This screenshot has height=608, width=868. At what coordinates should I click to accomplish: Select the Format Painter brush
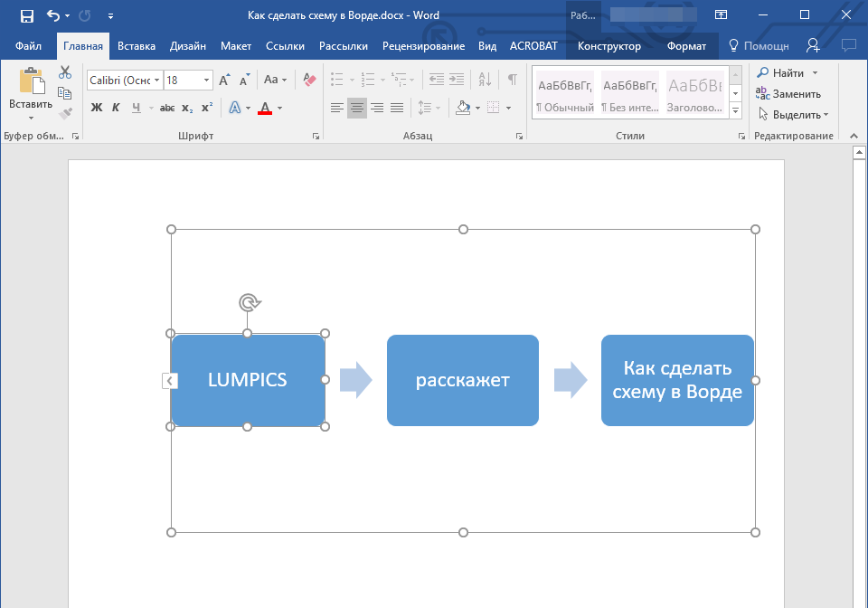point(65,113)
